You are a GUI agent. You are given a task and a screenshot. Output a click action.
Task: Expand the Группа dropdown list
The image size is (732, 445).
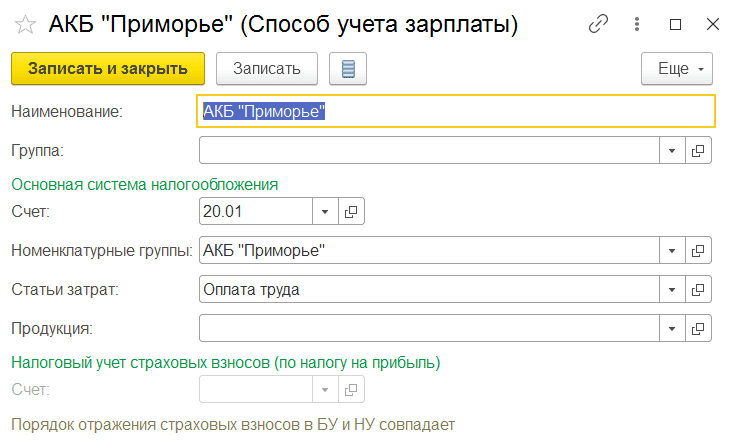coord(672,150)
